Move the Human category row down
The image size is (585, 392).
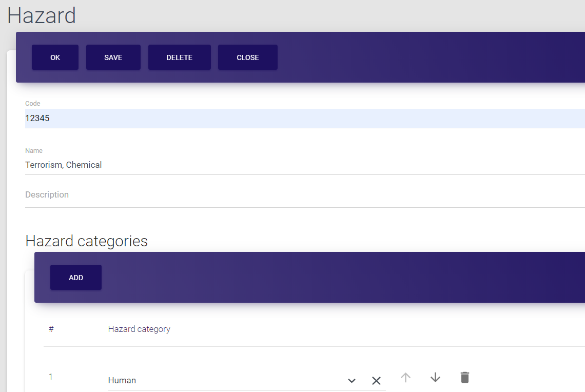pos(435,378)
